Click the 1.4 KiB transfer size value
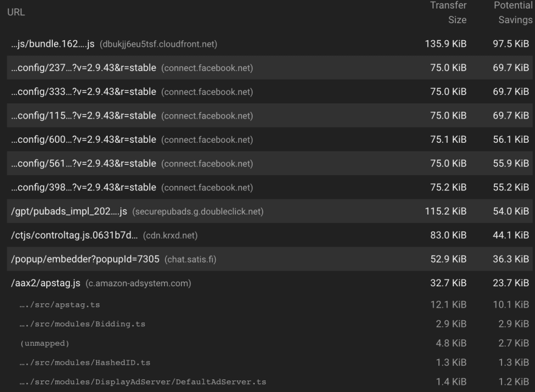 451,382
